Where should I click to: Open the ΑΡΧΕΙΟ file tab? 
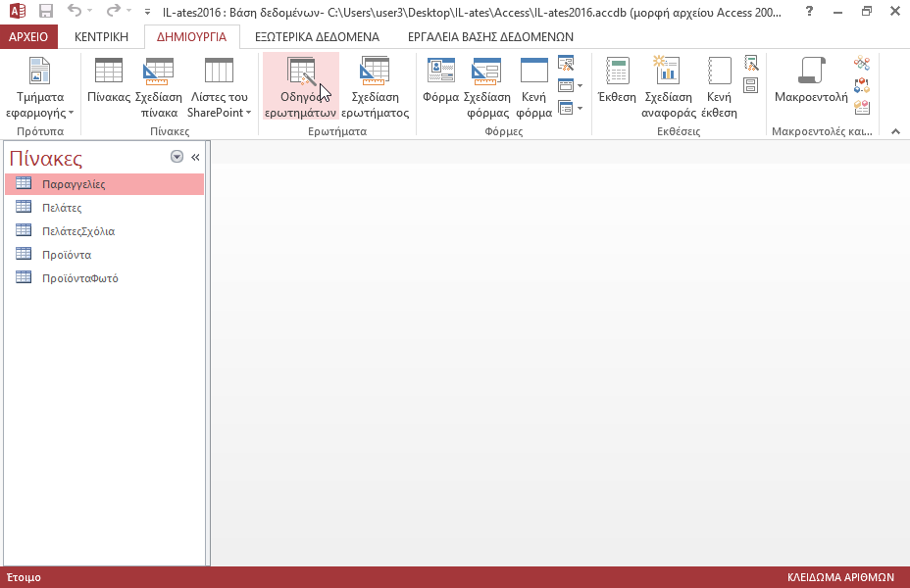28,37
